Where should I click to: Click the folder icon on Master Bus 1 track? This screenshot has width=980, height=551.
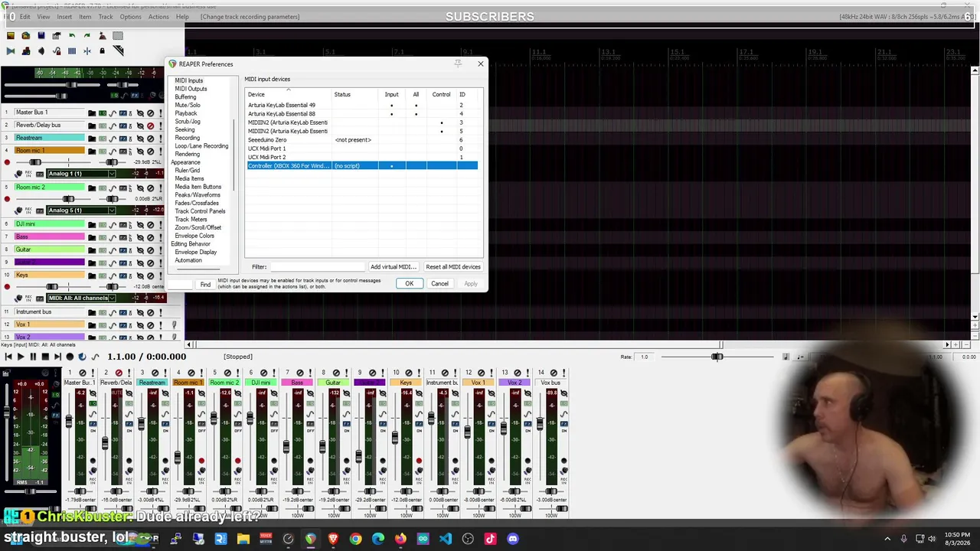tap(92, 113)
